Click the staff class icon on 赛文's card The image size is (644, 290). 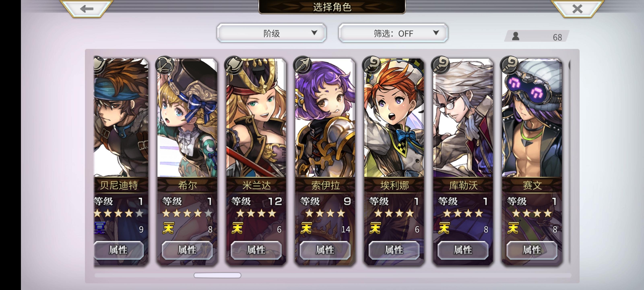pos(510,65)
